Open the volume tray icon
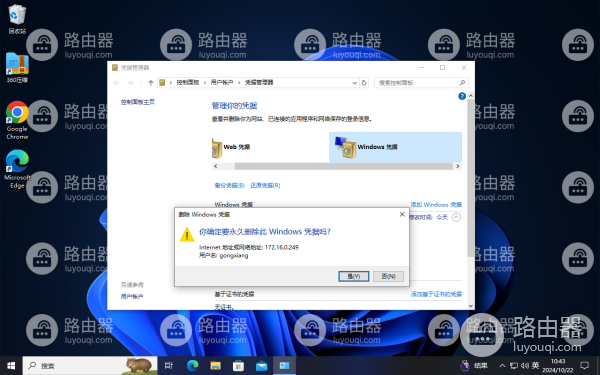Viewport: 600px width, 375px height. coord(525,366)
